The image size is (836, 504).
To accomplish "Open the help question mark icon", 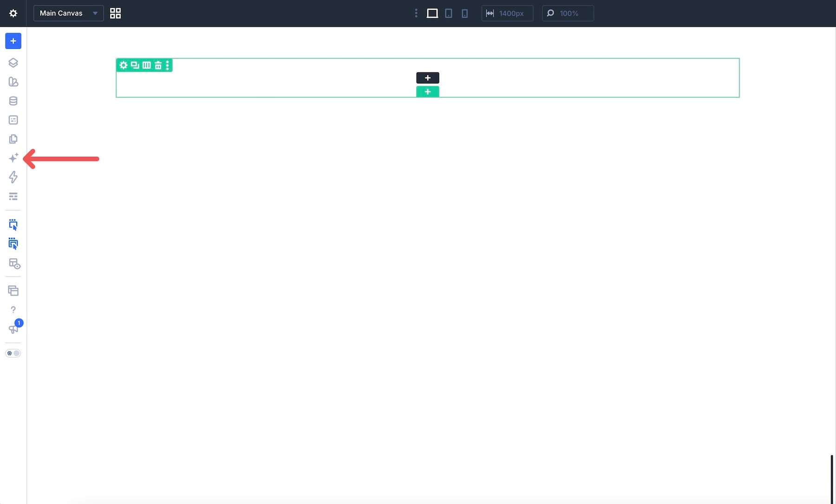I will [13, 310].
